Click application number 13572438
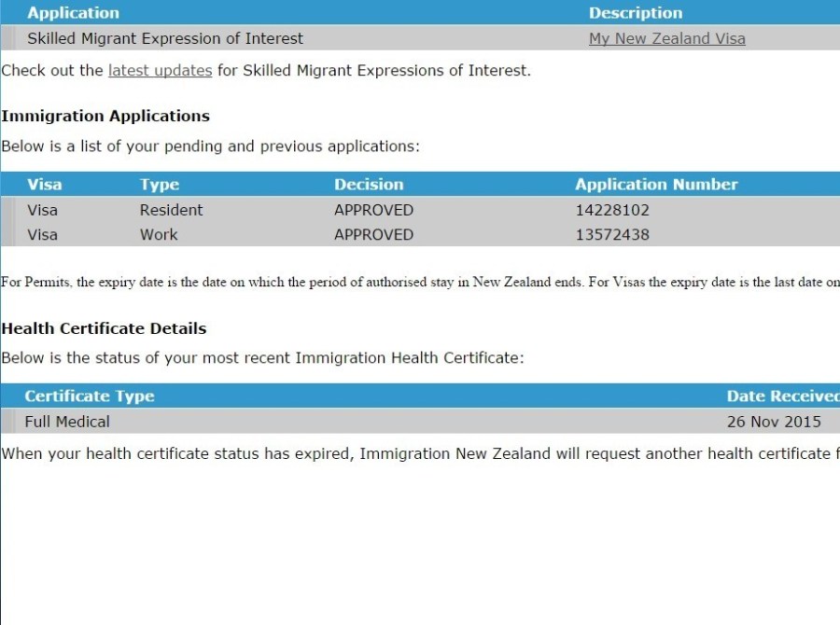The width and height of the screenshot is (840, 625). [x=612, y=234]
